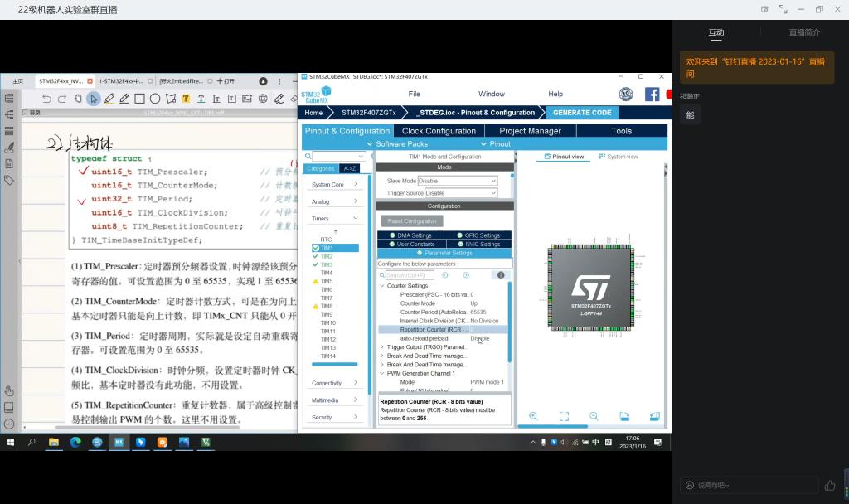Open the Facebook icon in STM32CubeMX header

pyautogui.click(x=652, y=94)
